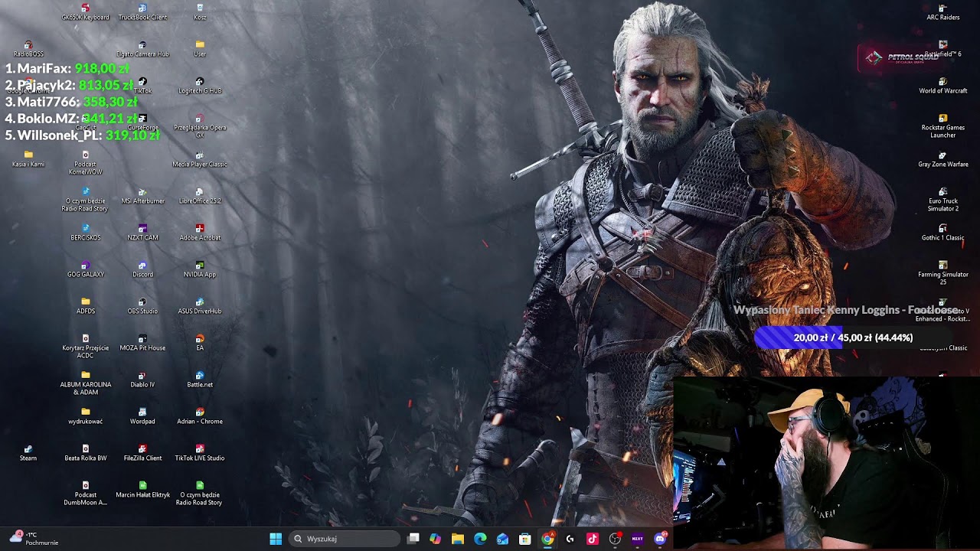Viewport: 980px width, 551px height.
Task: Launch Elgato Camera Hub shortcut
Action: click(142, 49)
